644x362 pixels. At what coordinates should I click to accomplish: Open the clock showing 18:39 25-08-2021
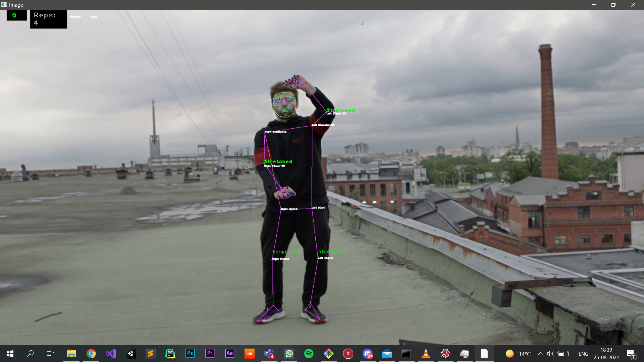coord(606,354)
